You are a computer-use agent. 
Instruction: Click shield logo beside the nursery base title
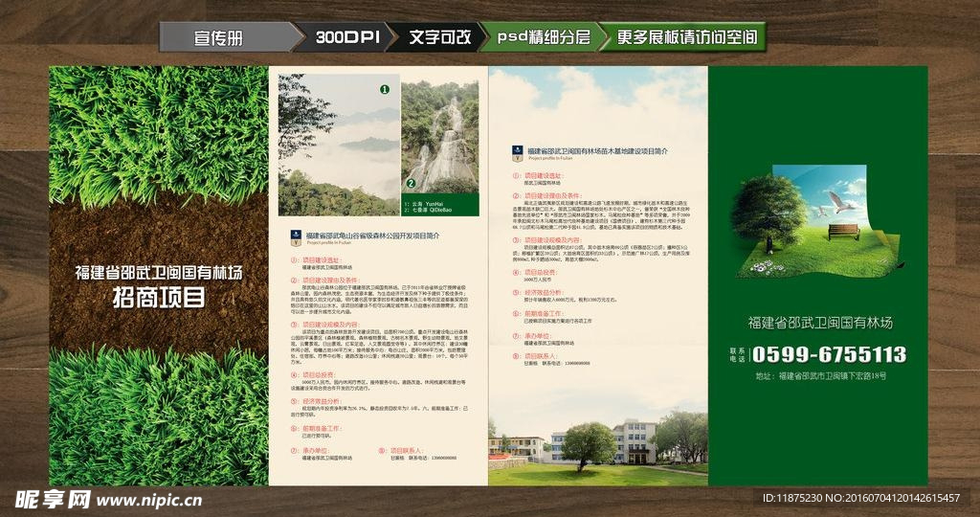[x=517, y=153]
